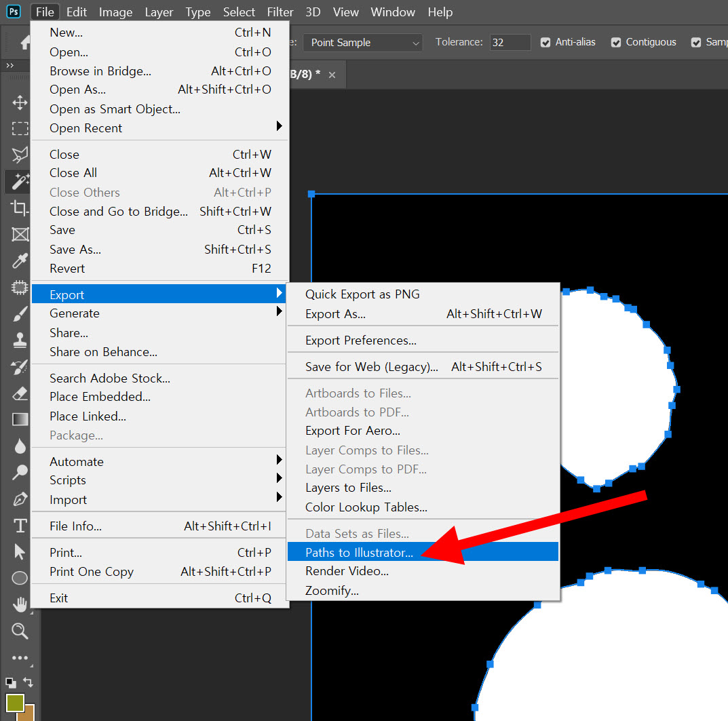Open the Layer menu
The width and height of the screenshot is (728, 721).
tap(159, 12)
